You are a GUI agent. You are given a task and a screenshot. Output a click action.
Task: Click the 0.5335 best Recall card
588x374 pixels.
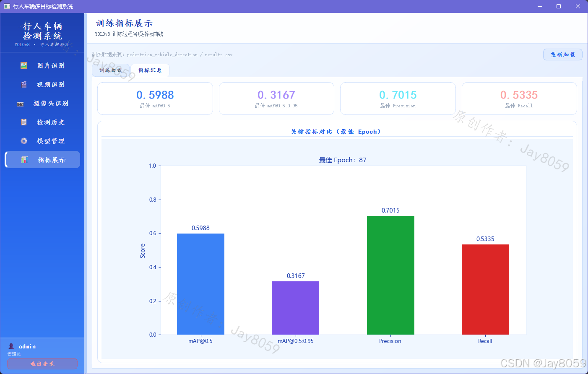click(x=519, y=99)
